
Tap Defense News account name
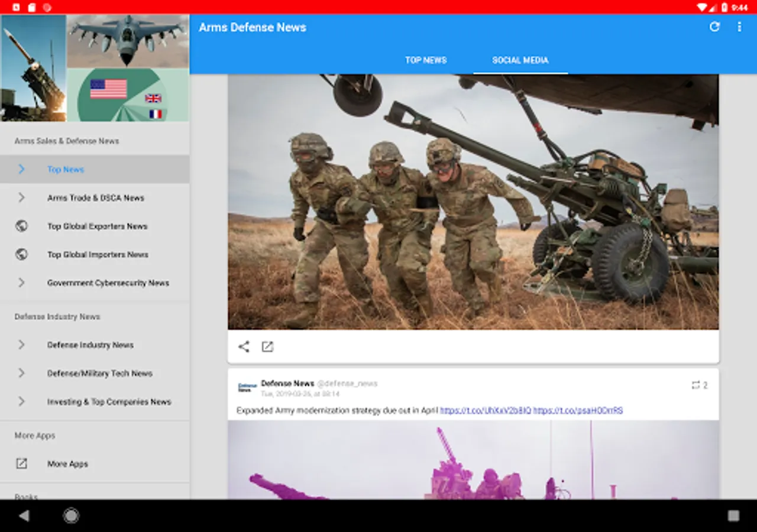pyautogui.click(x=287, y=384)
